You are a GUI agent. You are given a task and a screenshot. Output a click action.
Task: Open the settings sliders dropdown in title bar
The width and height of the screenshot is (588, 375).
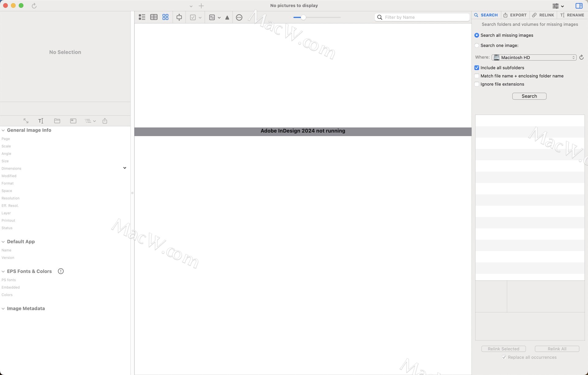(558, 6)
